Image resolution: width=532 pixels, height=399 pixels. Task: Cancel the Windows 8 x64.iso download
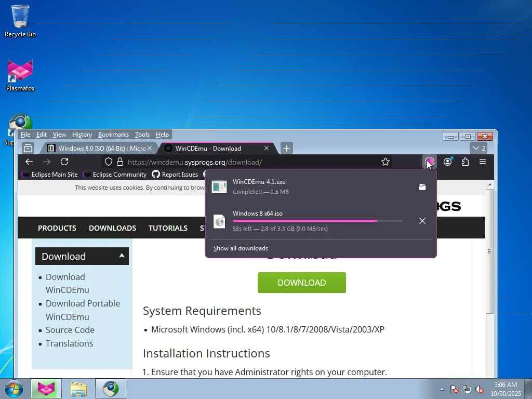pyautogui.click(x=422, y=221)
